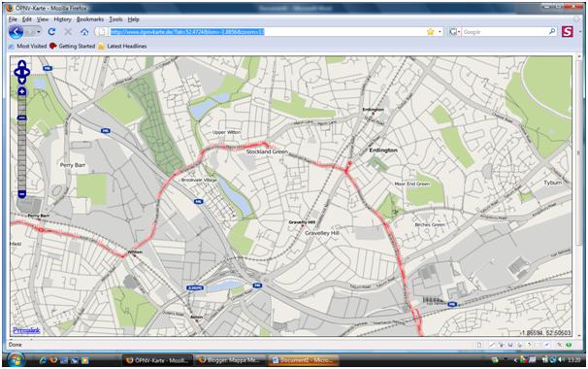
Task: Switch to Blogger Mappa Me taskbar button
Action: (x=230, y=360)
